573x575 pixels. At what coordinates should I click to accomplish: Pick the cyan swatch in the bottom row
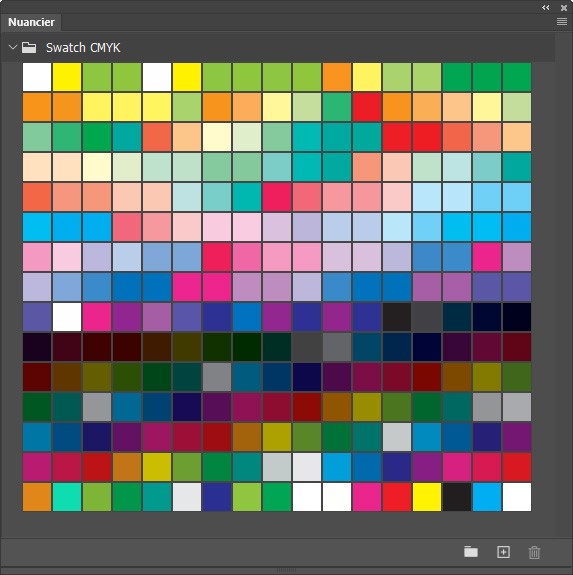click(487, 497)
